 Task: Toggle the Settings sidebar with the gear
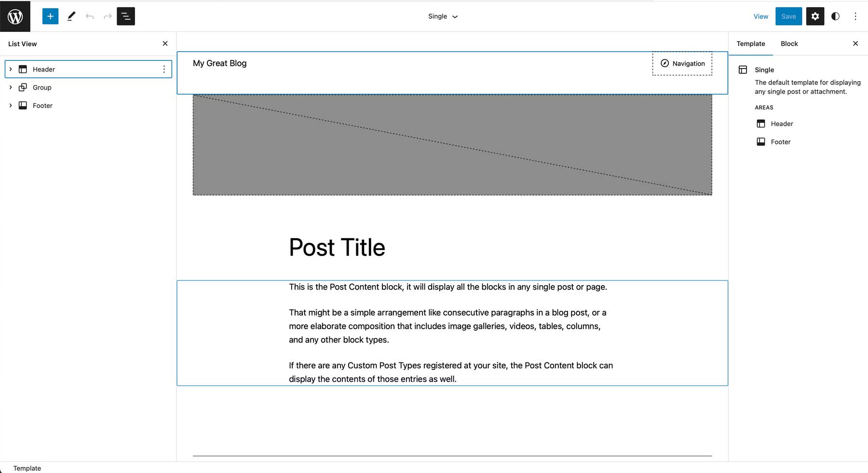(815, 16)
